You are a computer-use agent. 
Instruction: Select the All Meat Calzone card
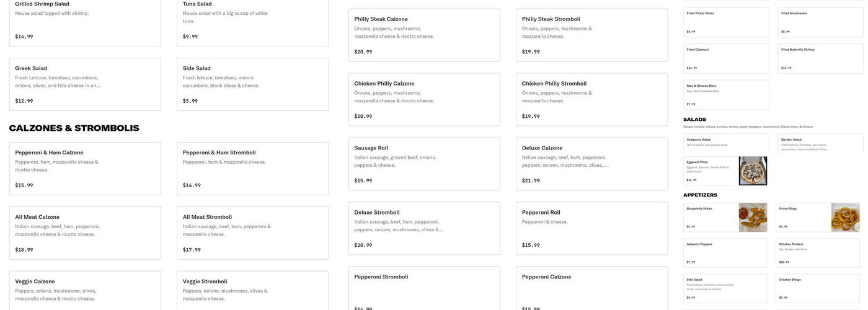pyautogui.click(x=85, y=233)
